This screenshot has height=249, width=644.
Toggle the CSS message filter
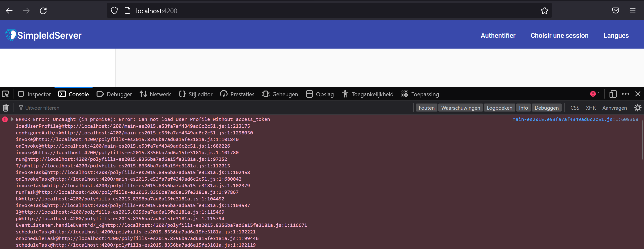[x=575, y=107]
